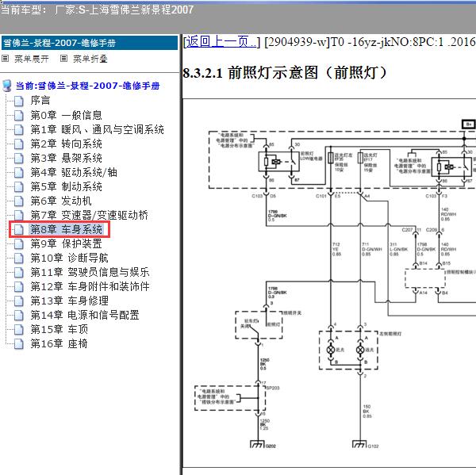476x475 pixels.
Task: Click the page icon next to 第15章
Action: pyautogui.click(x=19, y=330)
